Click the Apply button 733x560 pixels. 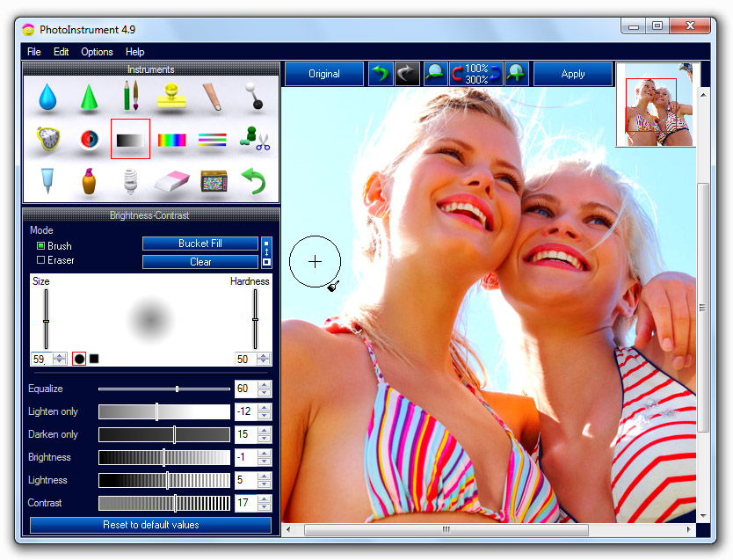point(573,74)
